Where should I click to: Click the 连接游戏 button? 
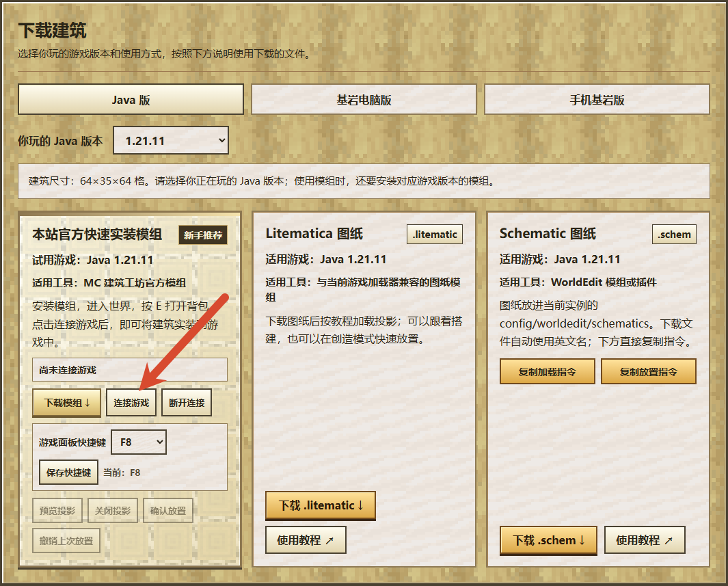[131, 403]
